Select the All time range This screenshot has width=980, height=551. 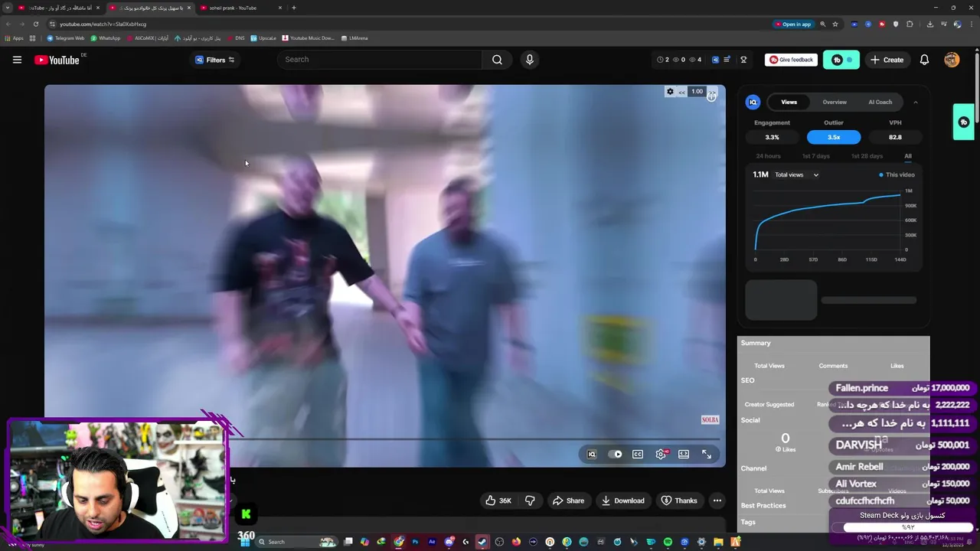point(907,156)
